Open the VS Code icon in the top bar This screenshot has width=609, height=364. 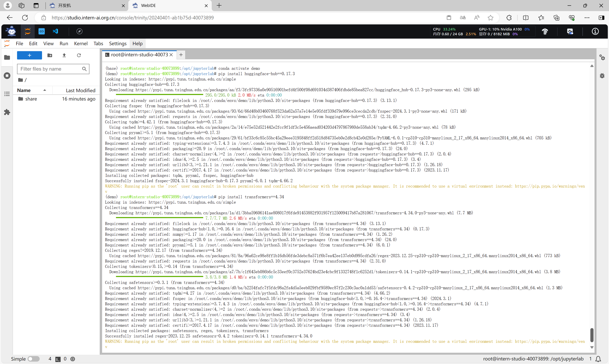click(56, 31)
